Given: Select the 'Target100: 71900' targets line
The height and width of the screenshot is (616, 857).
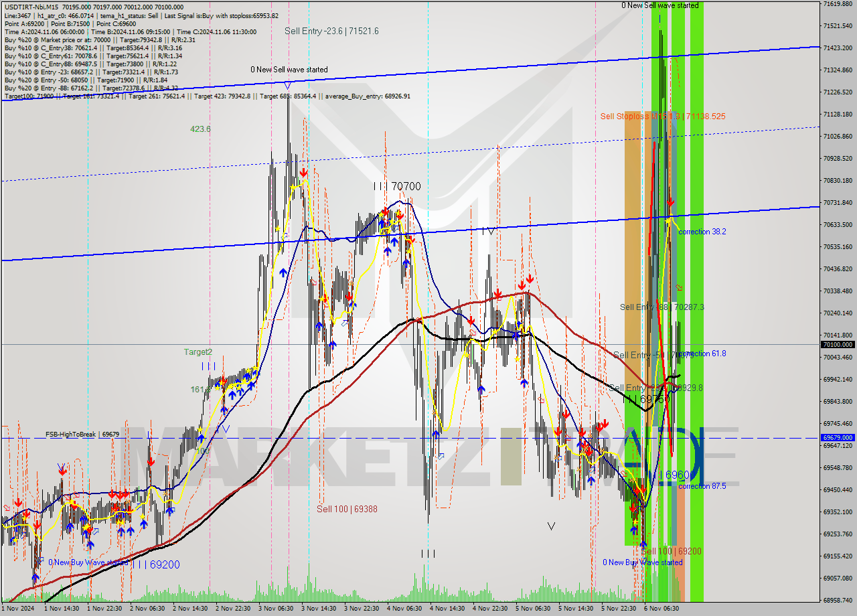Looking at the screenshot, I should [x=207, y=96].
